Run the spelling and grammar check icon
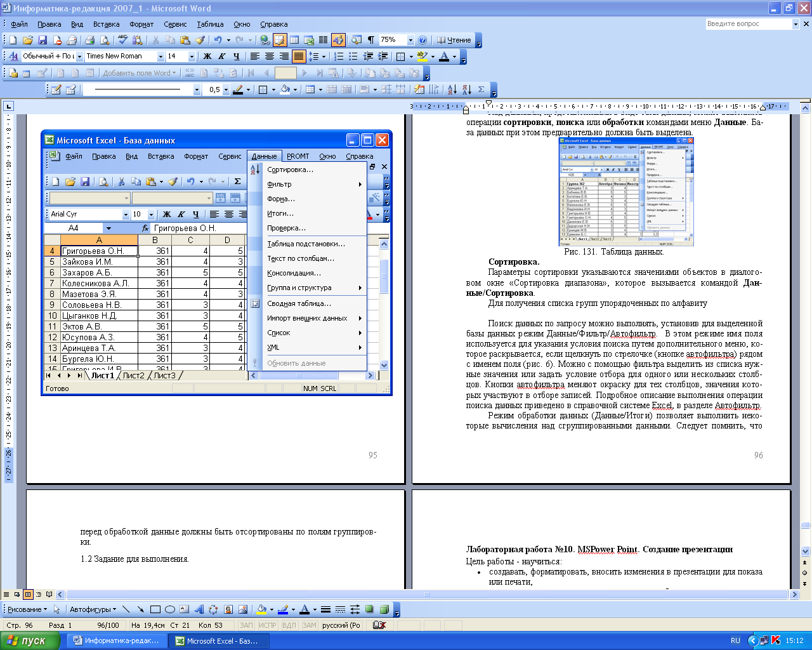812x650 pixels. [x=123, y=40]
